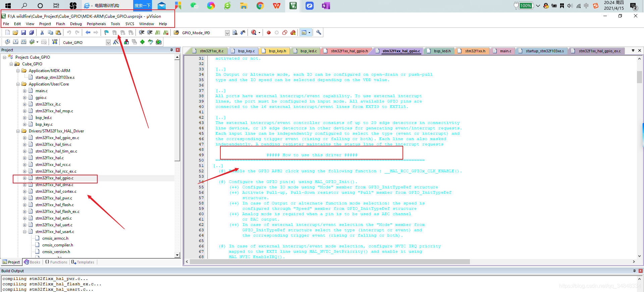The image size is (644, 292).
Task: Select bsp_key.c in the project tree
Action: point(44,124)
